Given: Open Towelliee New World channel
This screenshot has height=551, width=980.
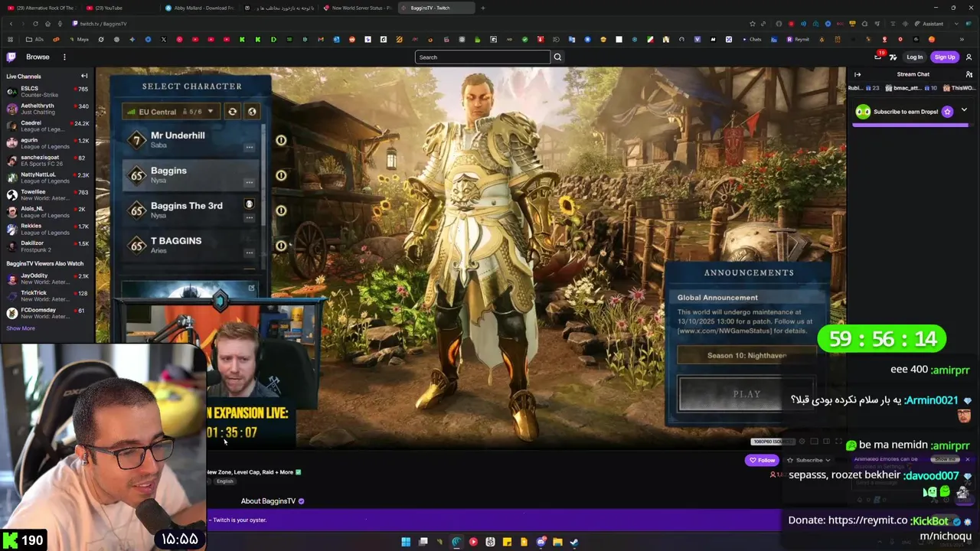Looking at the screenshot, I should (x=47, y=194).
